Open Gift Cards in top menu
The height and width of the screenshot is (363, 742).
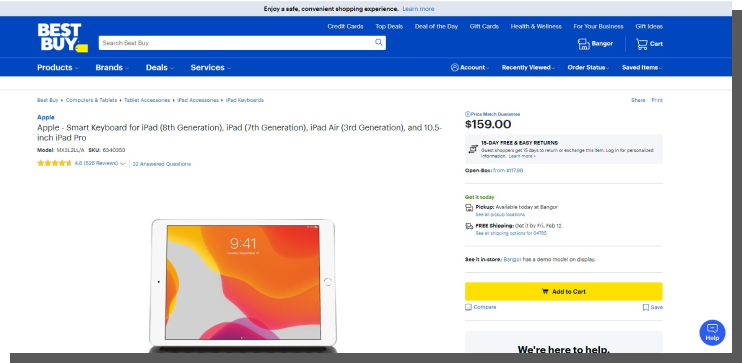tap(484, 27)
